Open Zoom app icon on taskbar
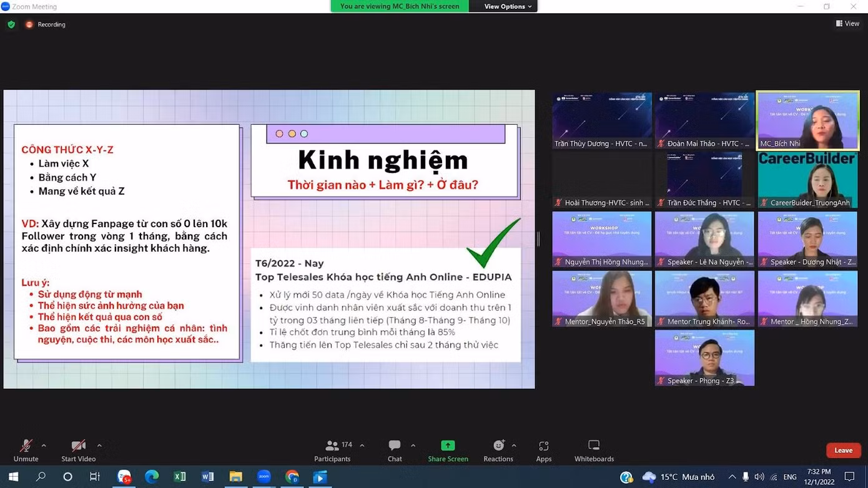 264,477
